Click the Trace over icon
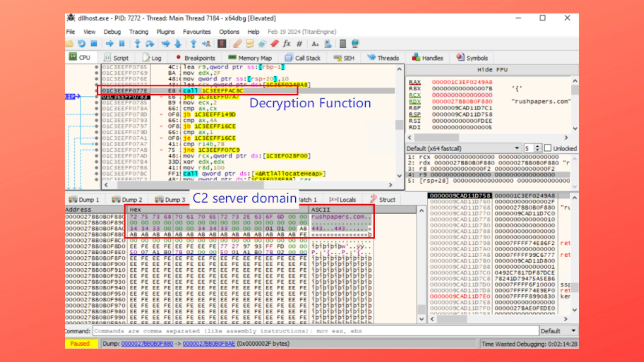The image size is (644, 362). pyautogui.click(x=178, y=44)
